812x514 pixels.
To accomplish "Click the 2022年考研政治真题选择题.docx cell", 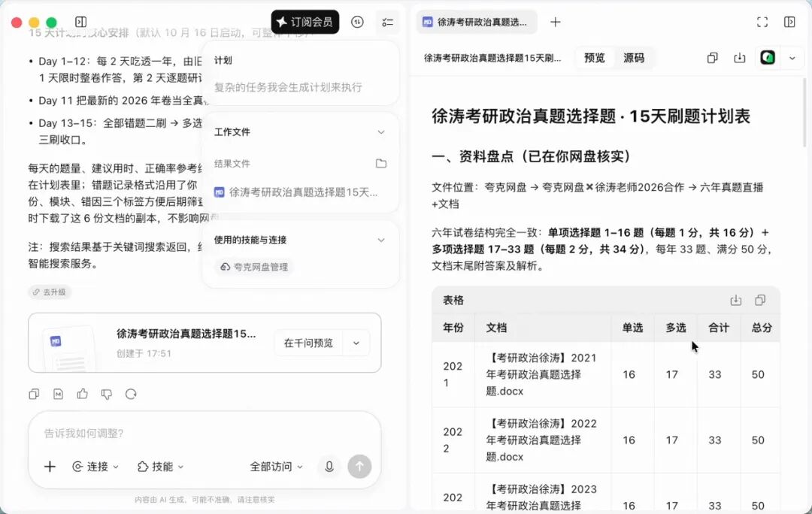I will click(x=541, y=440).
